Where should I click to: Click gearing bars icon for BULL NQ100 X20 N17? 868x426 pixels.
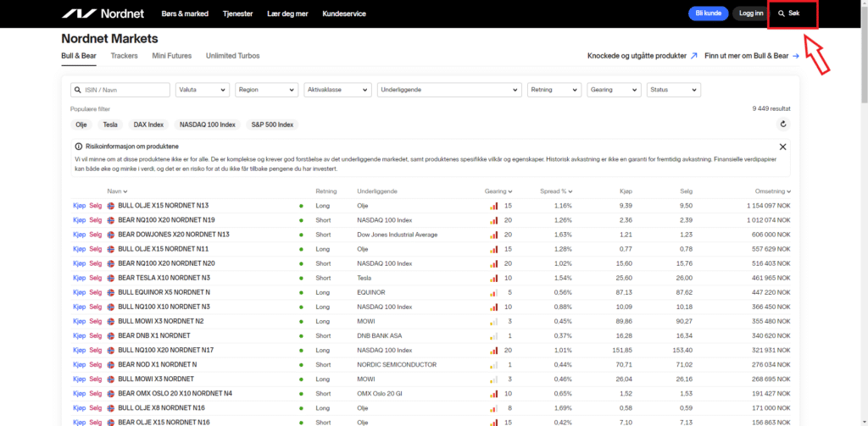493,351
